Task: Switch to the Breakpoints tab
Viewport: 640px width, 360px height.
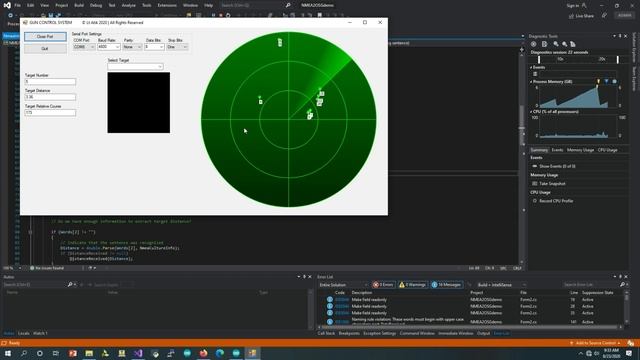Action: 349,333
